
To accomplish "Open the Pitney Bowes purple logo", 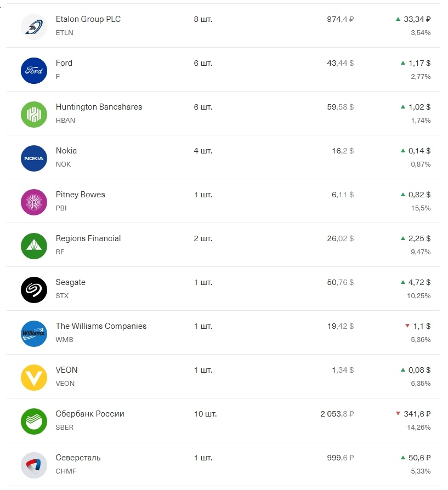I will point(34,202).
